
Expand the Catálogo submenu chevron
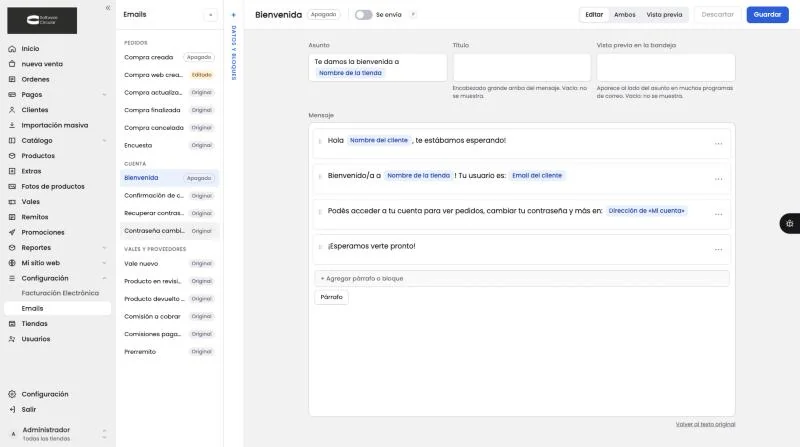[104, 140]
